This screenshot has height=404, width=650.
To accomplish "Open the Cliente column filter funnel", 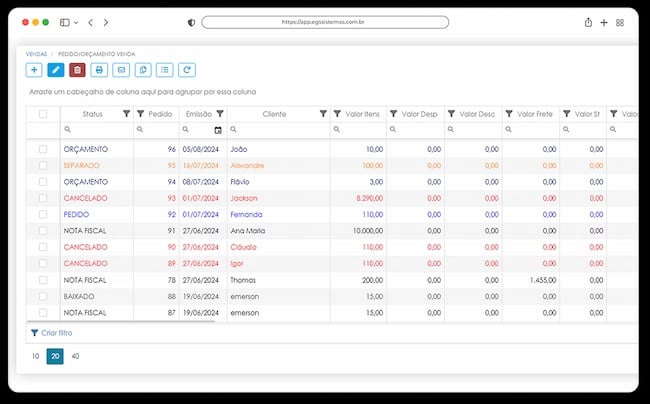I will pos(323,114).
